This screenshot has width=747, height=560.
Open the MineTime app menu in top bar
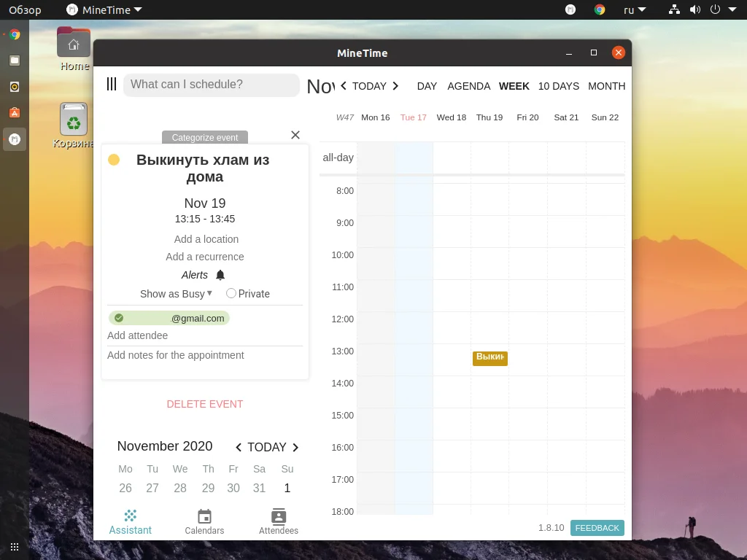pos(104,9)
